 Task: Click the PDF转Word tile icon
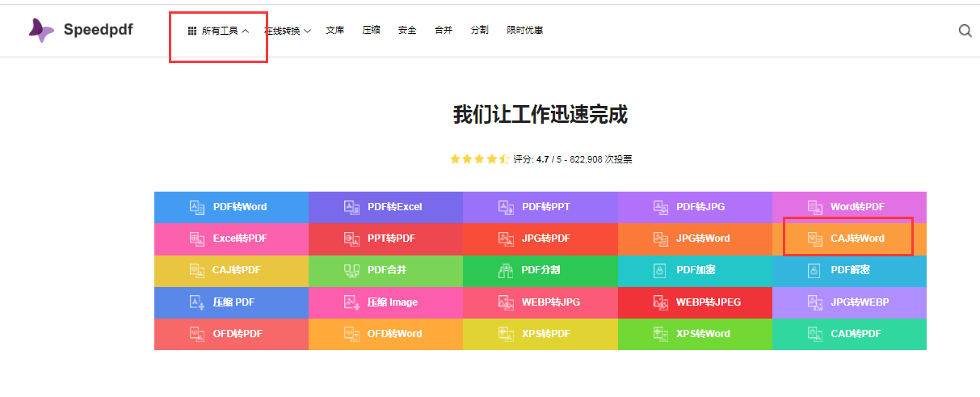point(197,207)
